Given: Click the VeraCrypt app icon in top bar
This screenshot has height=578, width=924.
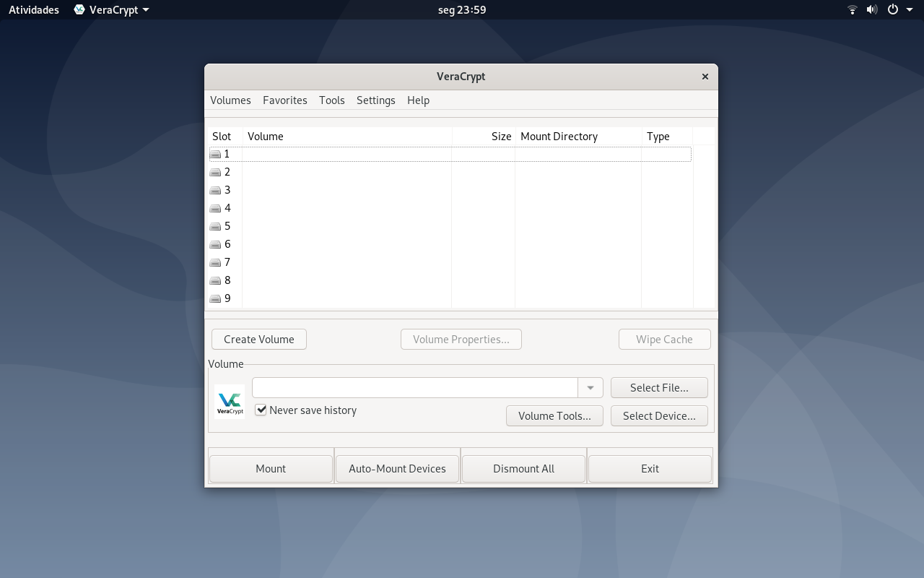Looking at the screenshot, I should (x=79, y=10).
